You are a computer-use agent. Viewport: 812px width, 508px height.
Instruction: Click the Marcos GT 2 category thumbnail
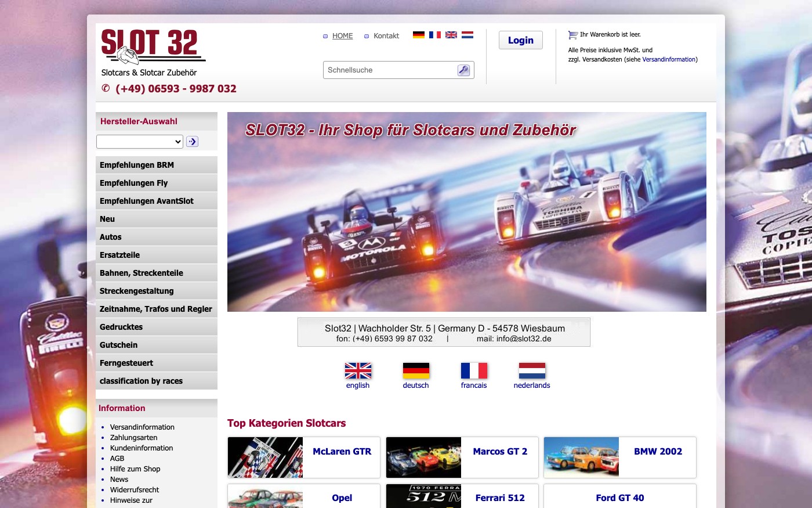click(x=424, y=457)
